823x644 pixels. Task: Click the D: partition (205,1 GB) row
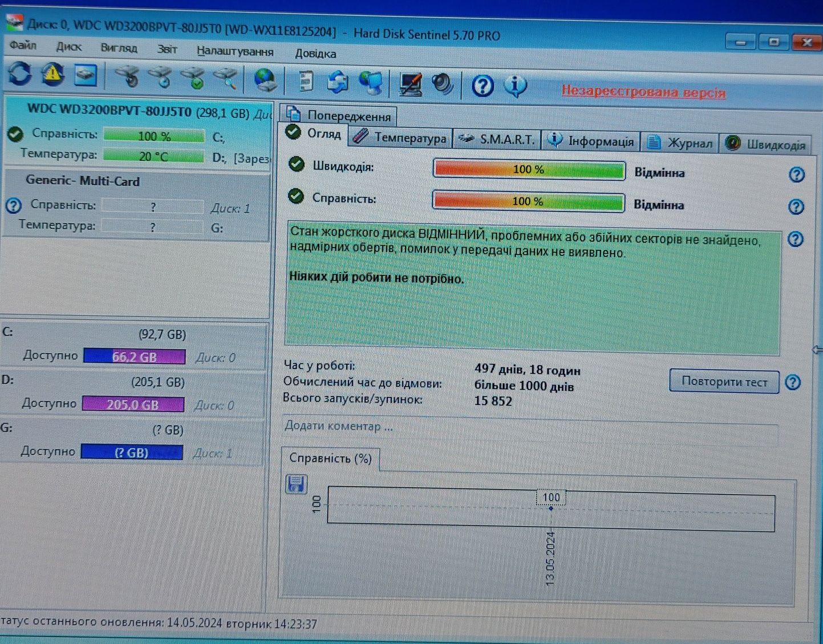coord(132,392)
